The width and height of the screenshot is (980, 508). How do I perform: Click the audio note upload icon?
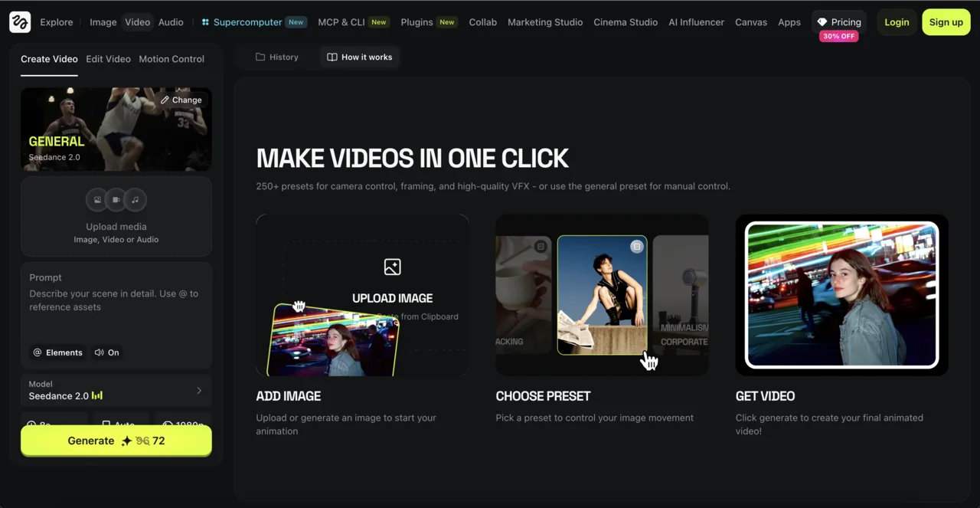click(135, 200)
